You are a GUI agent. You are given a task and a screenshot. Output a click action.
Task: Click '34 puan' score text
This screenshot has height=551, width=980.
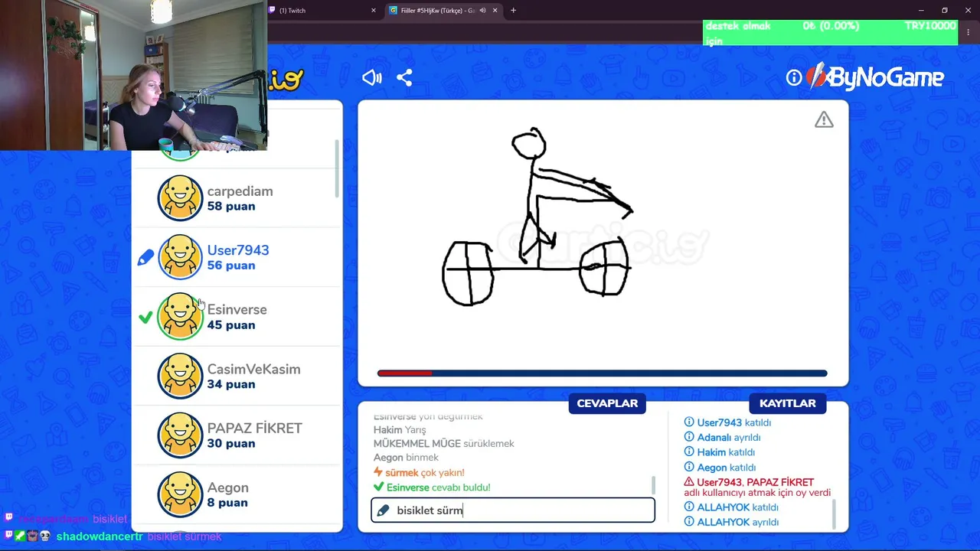point(231,384)
